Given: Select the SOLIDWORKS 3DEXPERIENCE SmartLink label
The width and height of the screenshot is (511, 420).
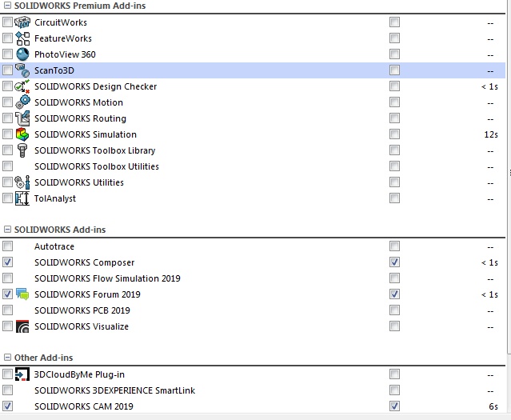Looking at the screenshot, I should click(114, 390).
